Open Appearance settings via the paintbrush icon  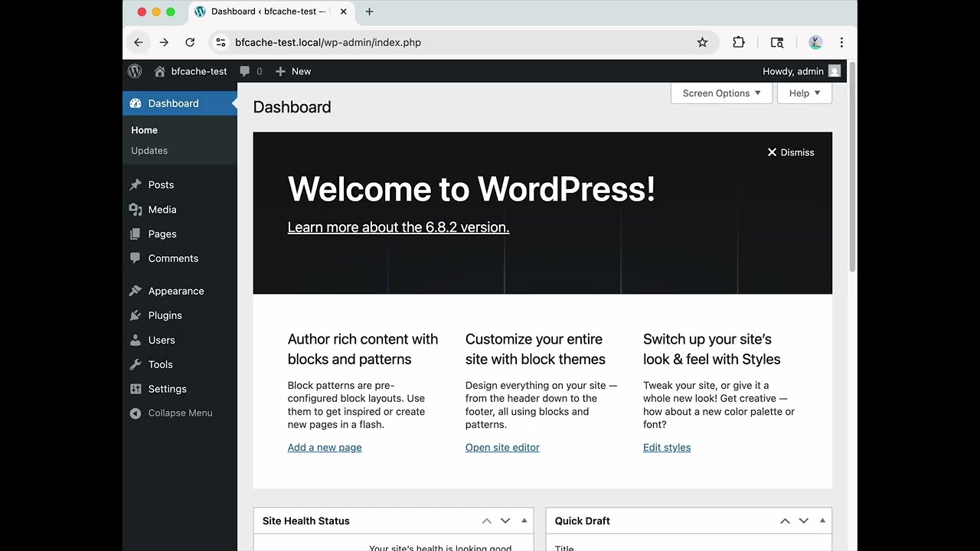(135, 291)
